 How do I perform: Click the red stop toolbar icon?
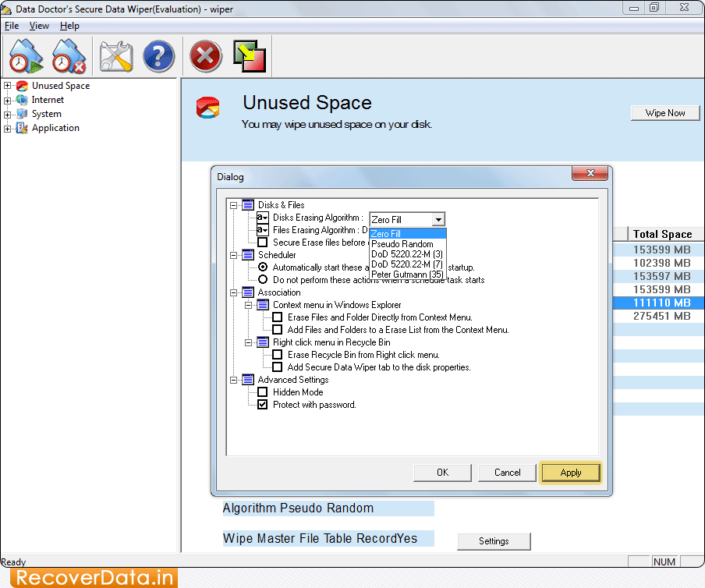205,55
